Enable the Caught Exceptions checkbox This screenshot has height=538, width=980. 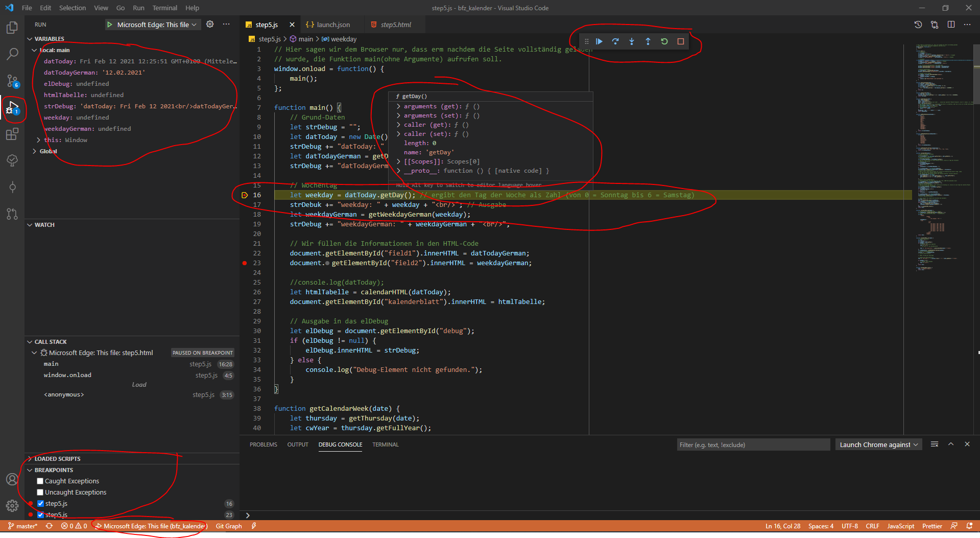coord(40,481)
